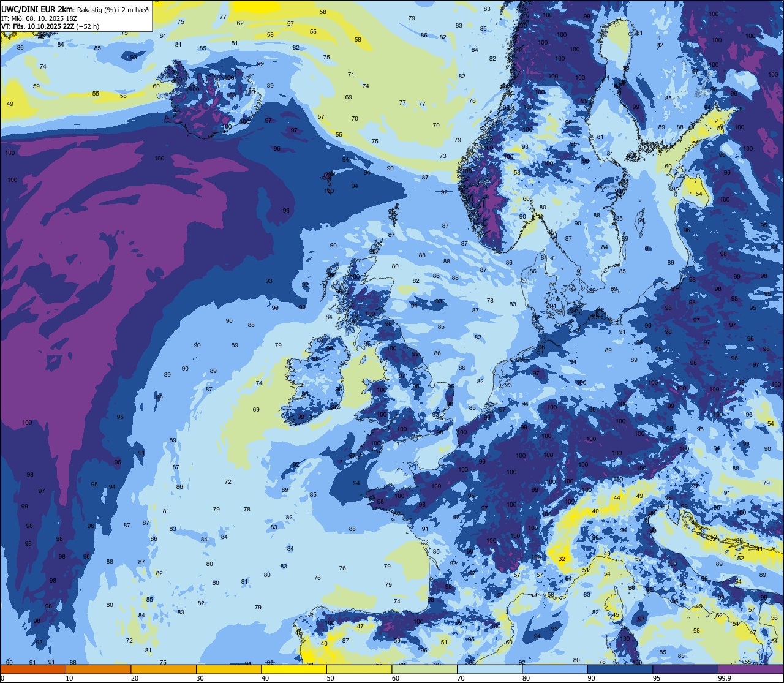Viewport: 784px width, 683px height.
Task: Click the 'UWC/DINI EUR 2km' map title
Action: tap(37, 9)
